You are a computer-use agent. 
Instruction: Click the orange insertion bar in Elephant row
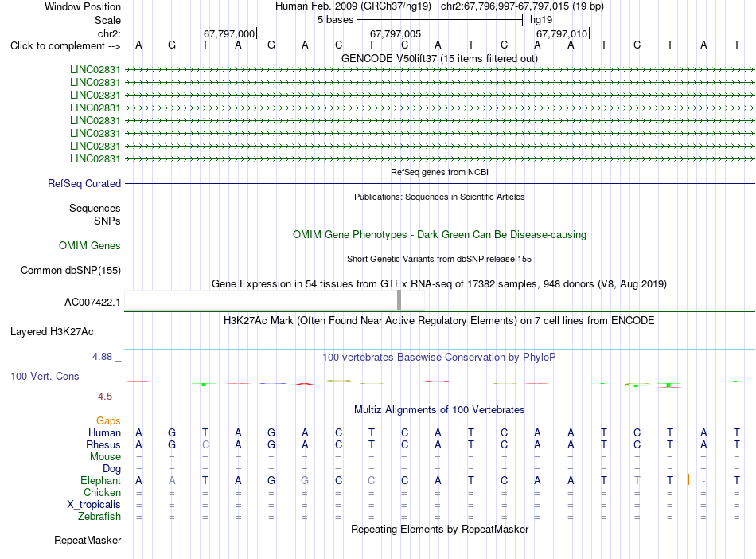coord(688,479)
